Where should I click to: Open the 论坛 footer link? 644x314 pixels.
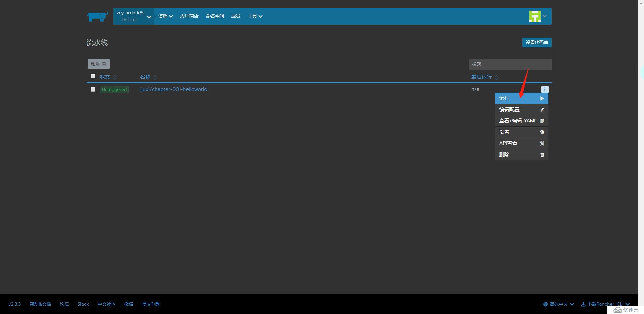point(64,304)
